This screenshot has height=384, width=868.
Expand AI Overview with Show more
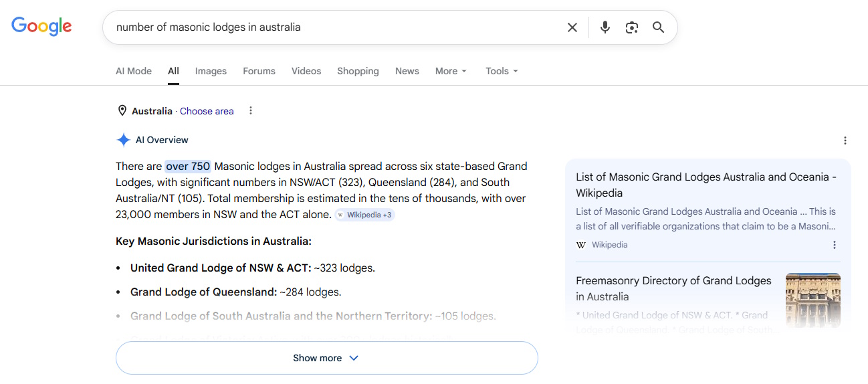(x=326, y=358)
